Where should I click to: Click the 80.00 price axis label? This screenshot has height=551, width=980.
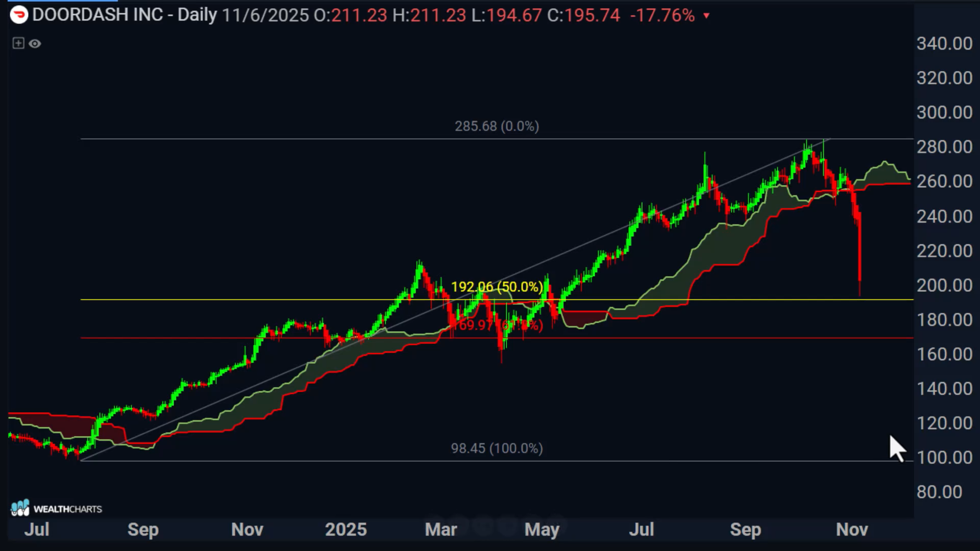pos(939,492)
